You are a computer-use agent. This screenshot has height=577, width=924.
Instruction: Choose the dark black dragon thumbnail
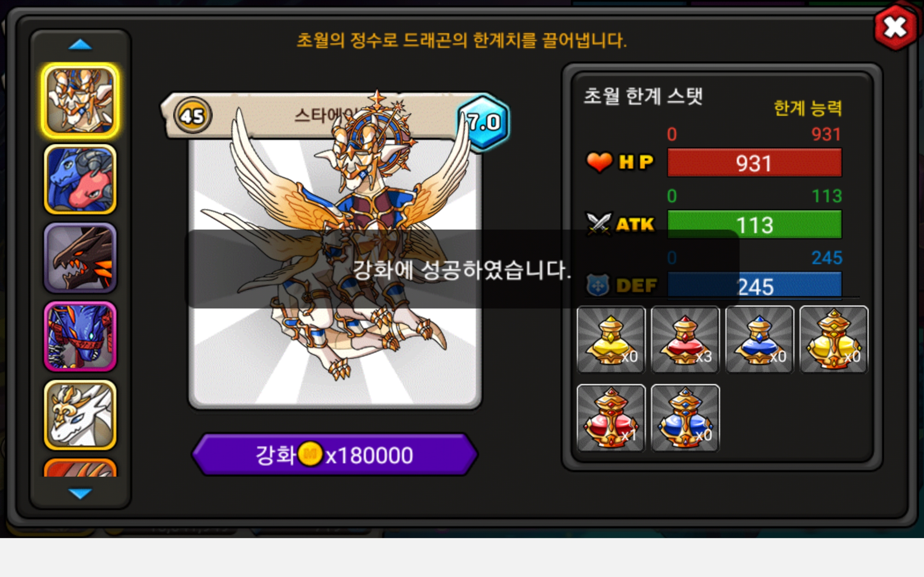(x=80, y=258)
